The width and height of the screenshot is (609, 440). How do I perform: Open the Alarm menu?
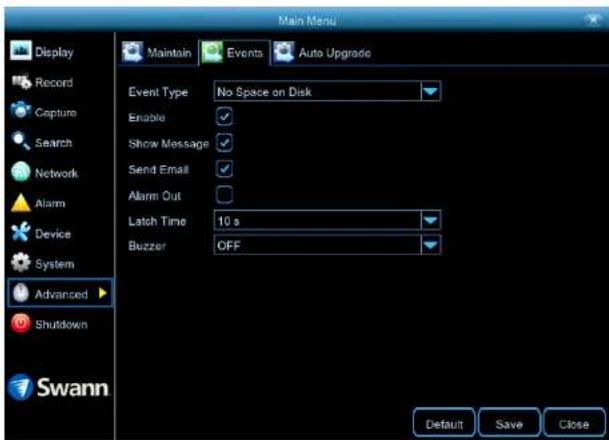pos(38,203)
